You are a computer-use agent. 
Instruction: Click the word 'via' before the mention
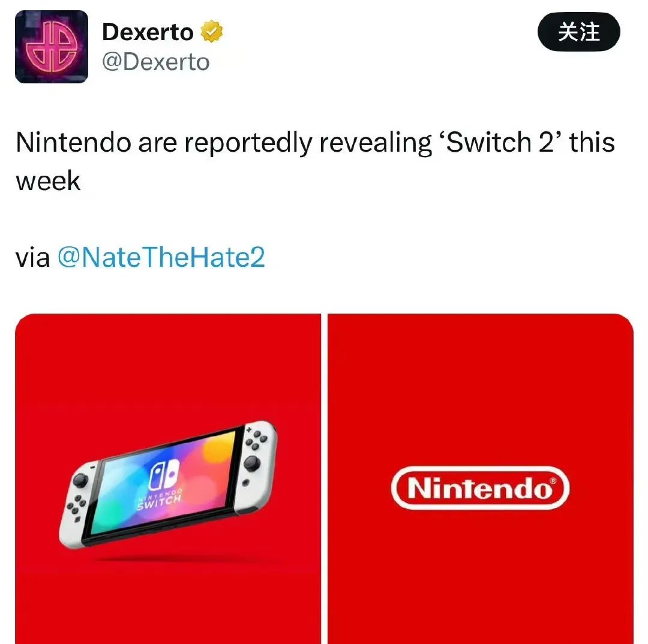pyautogui.click(x=32, y=257)
